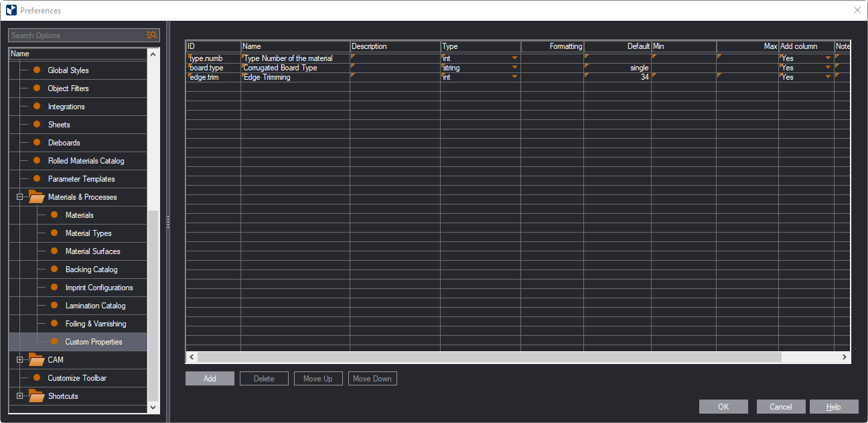Screen dimensions: 868x423
Task: Click the orange bullet beside Dieboards
Action: click(x=37, y=143)
